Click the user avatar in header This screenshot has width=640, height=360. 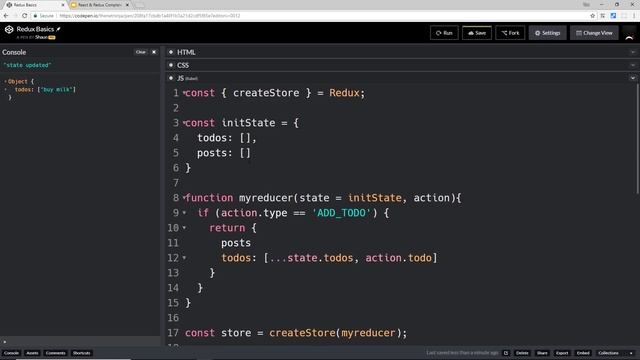tap(629, 33)
